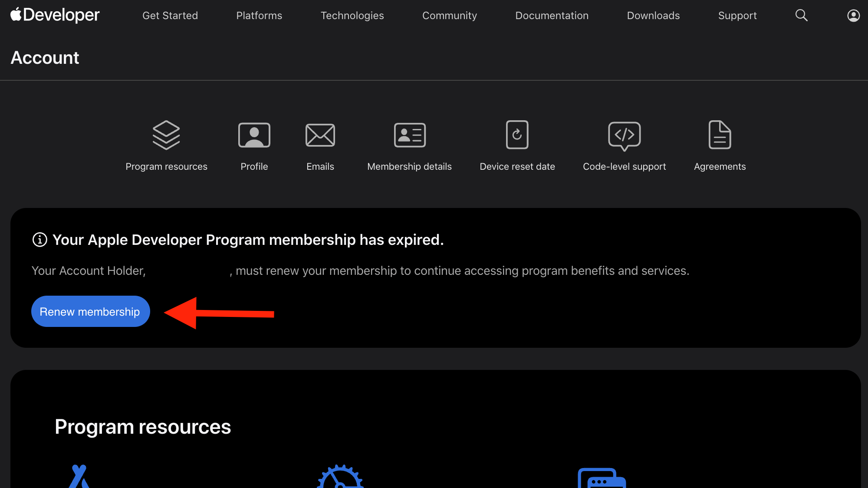
Task: Open the Platforms menu
Action: tap(259, 16)
